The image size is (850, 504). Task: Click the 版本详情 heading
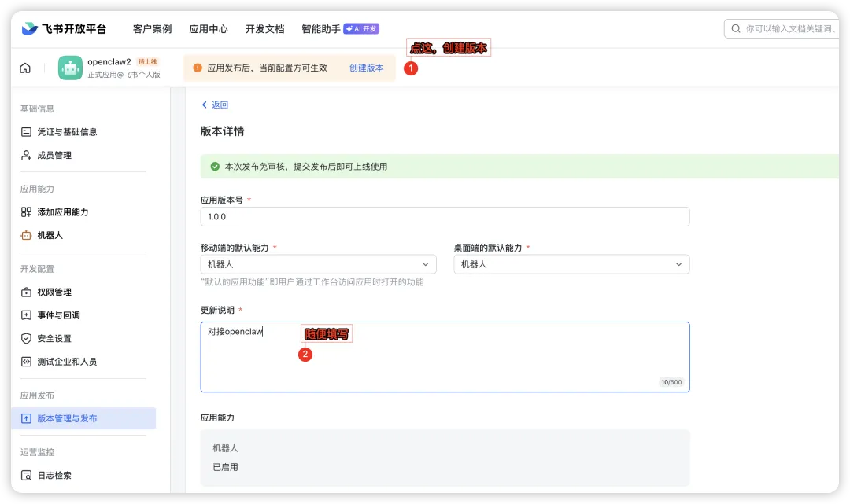pyautogui.click(x=222, y=131)
